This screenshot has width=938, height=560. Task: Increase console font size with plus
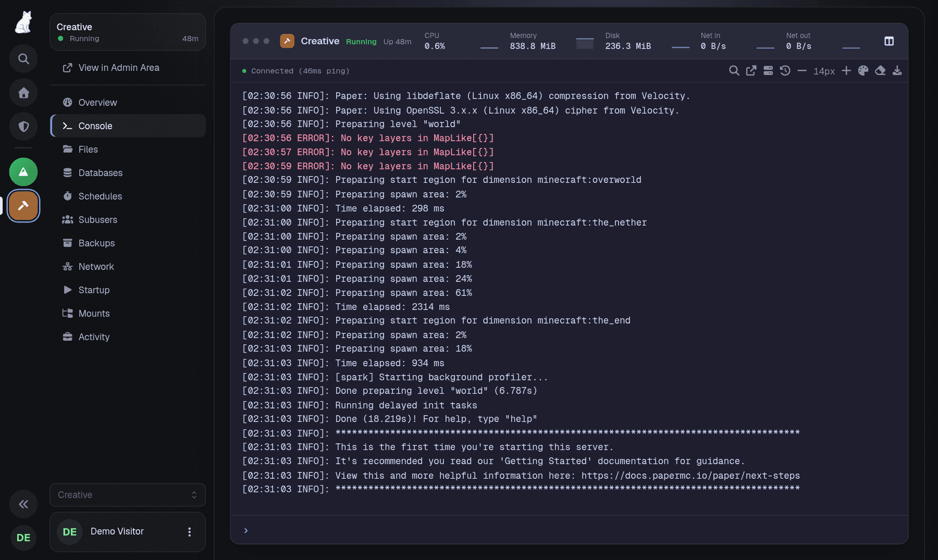coord(846,71)
